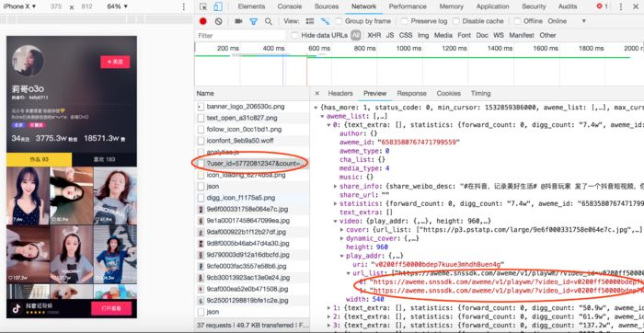Toggle the capture screenshots camera icon

[238, 21]
